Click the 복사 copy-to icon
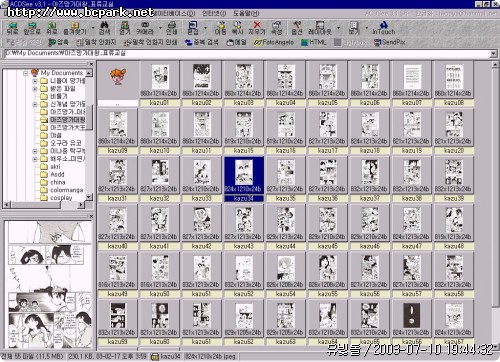The width and height of the screenshot is (500, 362). click(x=238, y=28)
